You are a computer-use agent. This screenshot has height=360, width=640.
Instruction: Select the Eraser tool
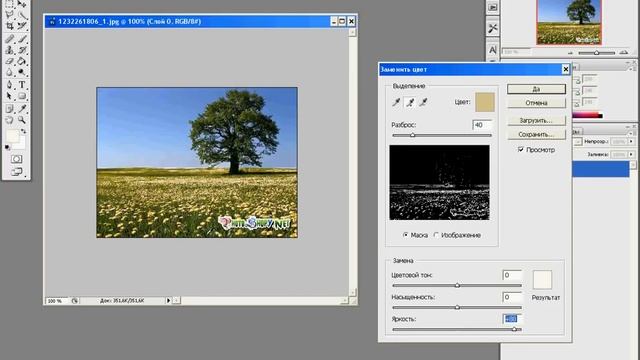point(10,61)
